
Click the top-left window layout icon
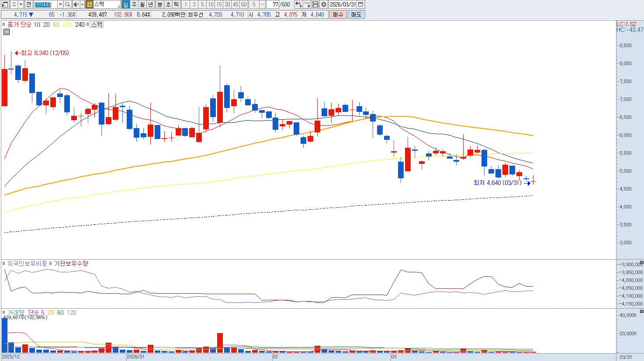(5, 4)
